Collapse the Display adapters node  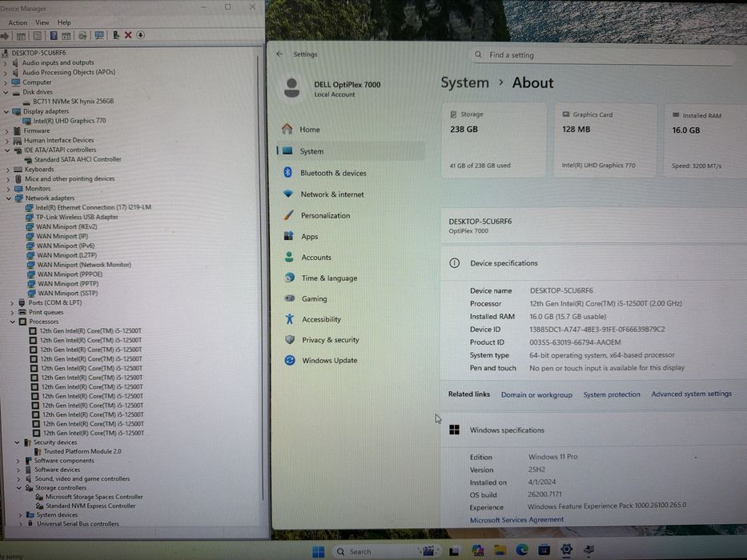6,112
